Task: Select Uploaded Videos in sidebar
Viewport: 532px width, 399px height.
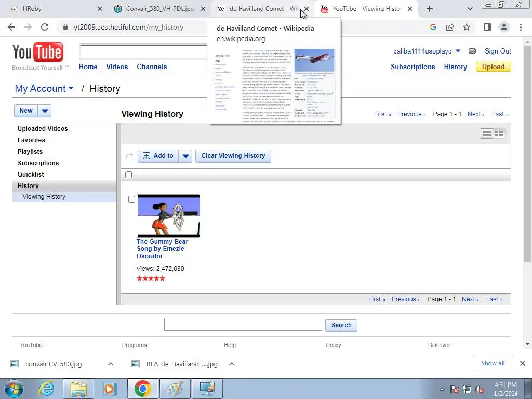Action: pos(43,129)
